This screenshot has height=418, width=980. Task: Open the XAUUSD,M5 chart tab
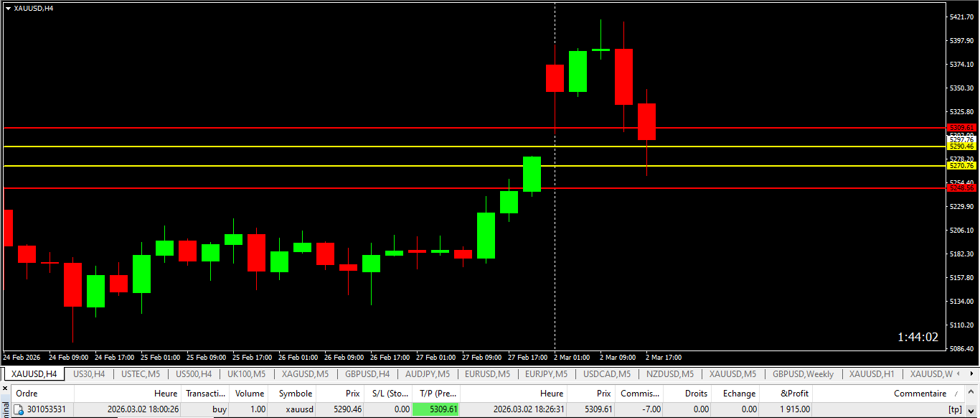pyautogui.click(x=732, y=374)
